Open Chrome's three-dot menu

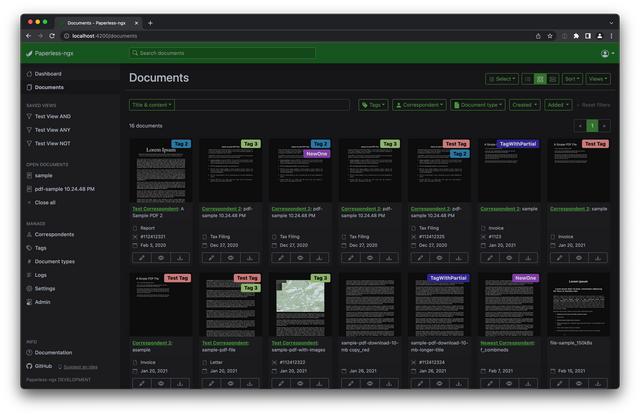click(x=611, y=36)
